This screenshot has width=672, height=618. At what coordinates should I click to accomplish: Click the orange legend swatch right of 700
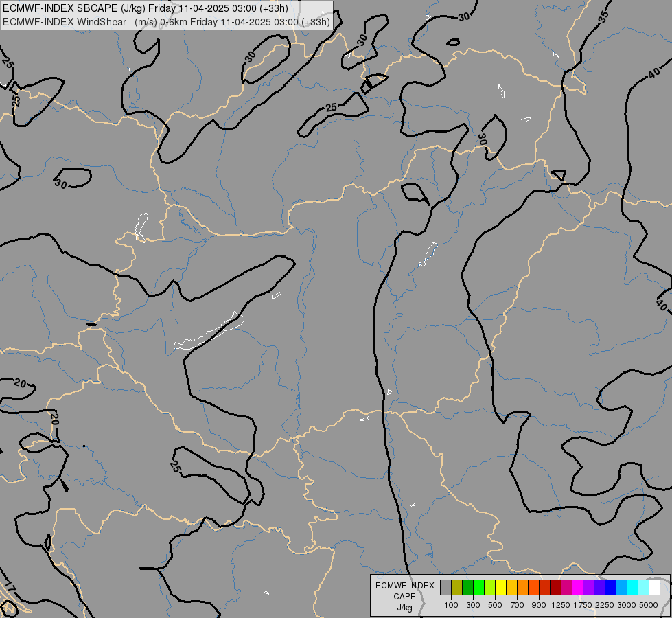coord(523,588)
